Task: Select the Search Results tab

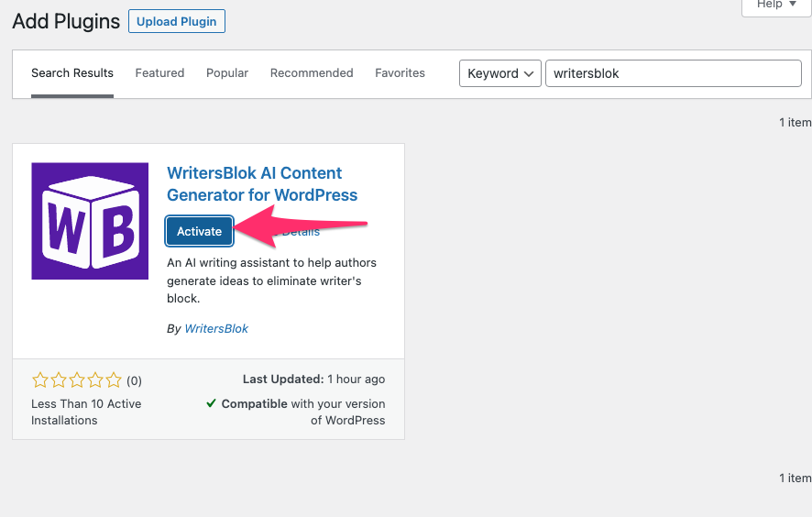Action: coord(72,73)
